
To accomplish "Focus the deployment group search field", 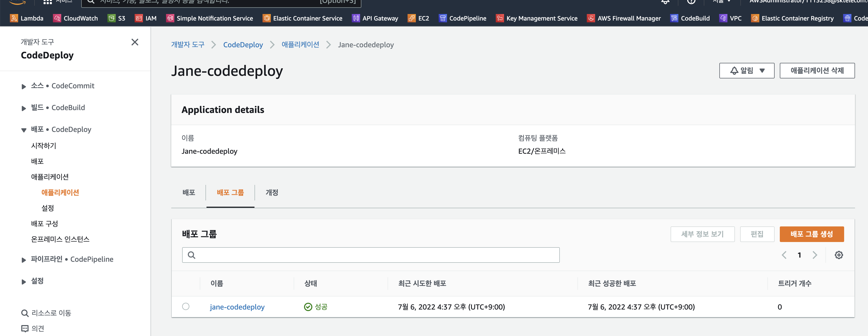I will tap(371, 255).
